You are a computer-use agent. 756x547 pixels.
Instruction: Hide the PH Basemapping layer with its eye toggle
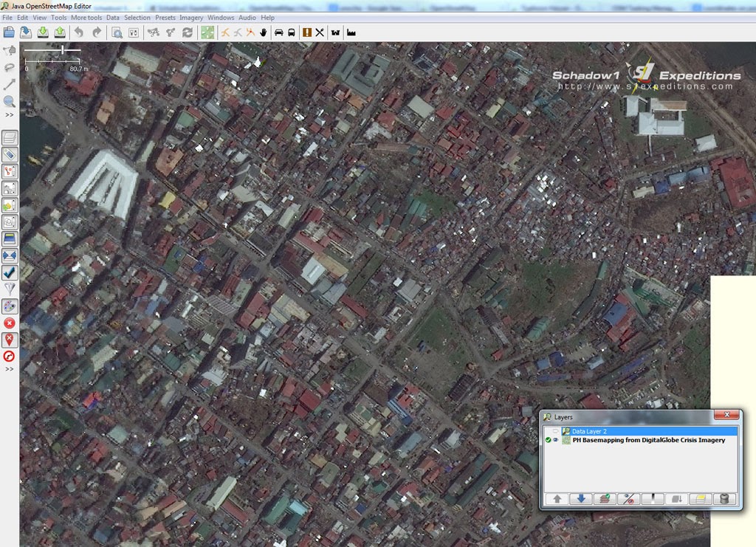point(557,439)
